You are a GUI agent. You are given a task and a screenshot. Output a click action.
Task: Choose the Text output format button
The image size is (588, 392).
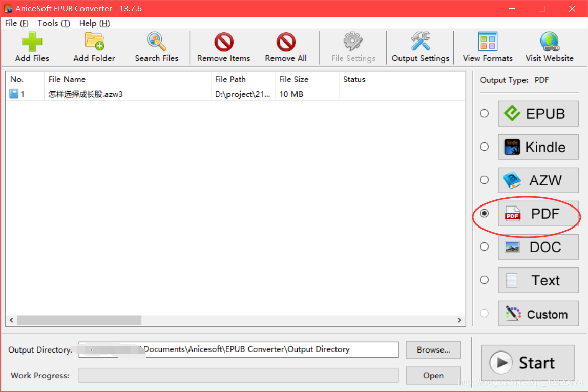[x=538, y=280]
